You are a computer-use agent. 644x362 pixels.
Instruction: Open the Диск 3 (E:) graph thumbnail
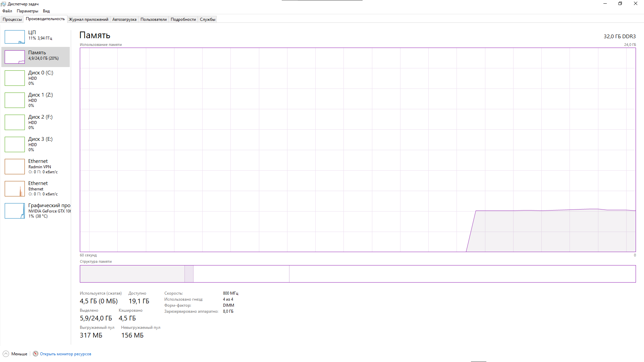(x=15, y=144)
